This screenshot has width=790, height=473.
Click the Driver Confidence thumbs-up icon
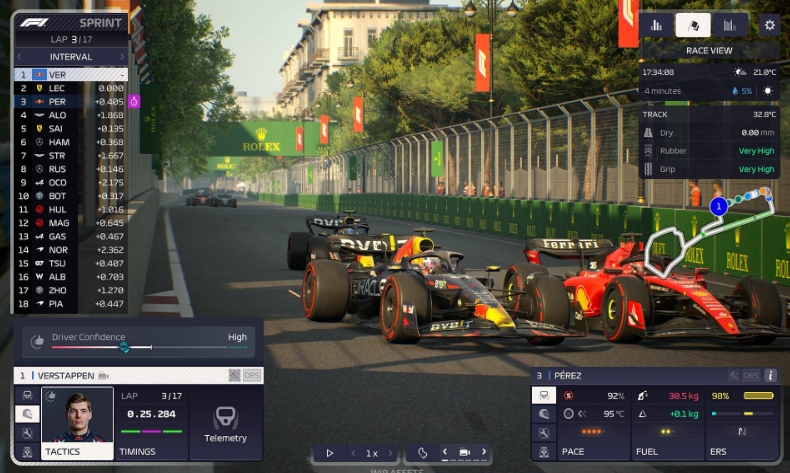pyautogui.click(x=37, y=342)
